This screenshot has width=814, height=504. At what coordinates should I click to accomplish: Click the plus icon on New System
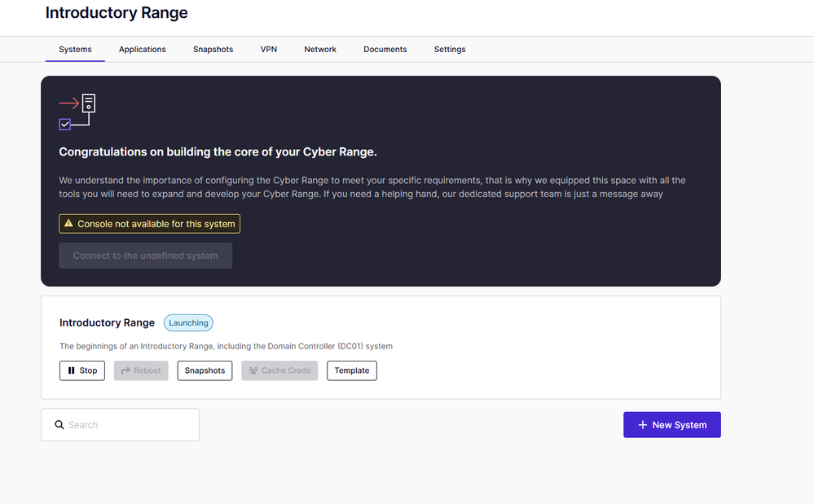point(642,425)
